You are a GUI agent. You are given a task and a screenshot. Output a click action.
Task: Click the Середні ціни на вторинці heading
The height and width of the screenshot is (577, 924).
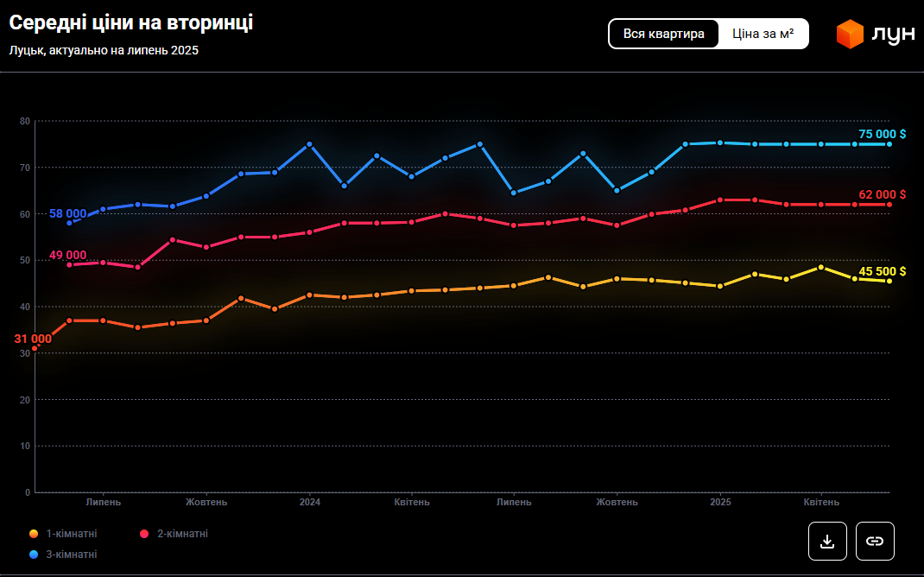(x=131, y=23)
